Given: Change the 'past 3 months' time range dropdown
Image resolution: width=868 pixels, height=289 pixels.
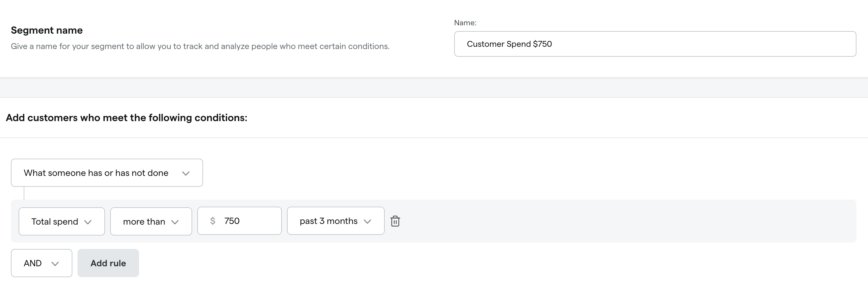Looking at the screenshot, I should (335, 221).
